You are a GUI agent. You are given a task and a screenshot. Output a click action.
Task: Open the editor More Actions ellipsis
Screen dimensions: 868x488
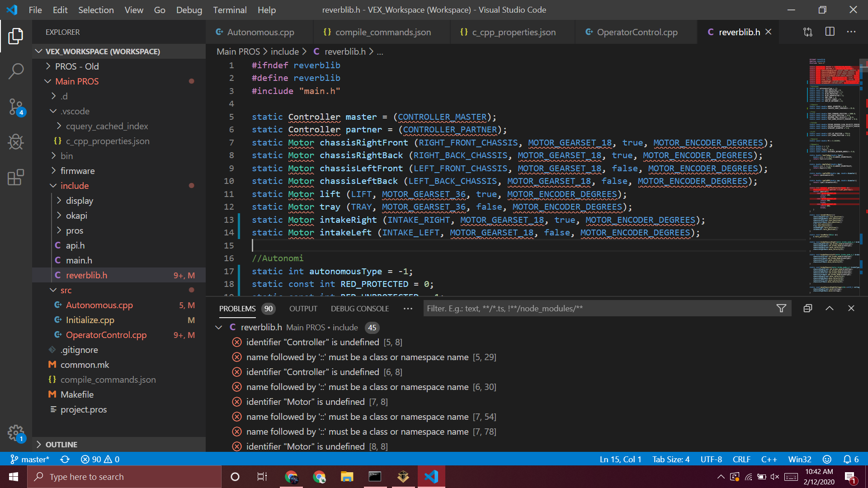pos(851,32)
